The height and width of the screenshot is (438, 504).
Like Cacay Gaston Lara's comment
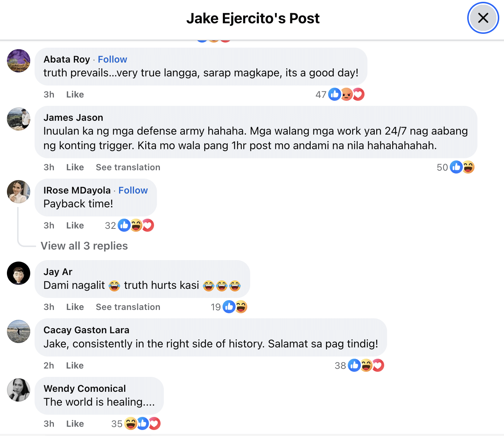click(75, 365)
